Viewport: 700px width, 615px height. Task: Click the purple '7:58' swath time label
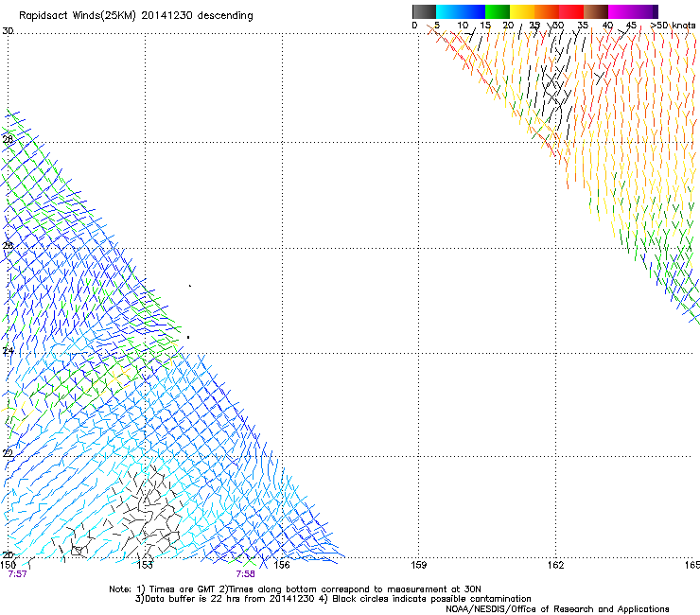pos(246,574)
